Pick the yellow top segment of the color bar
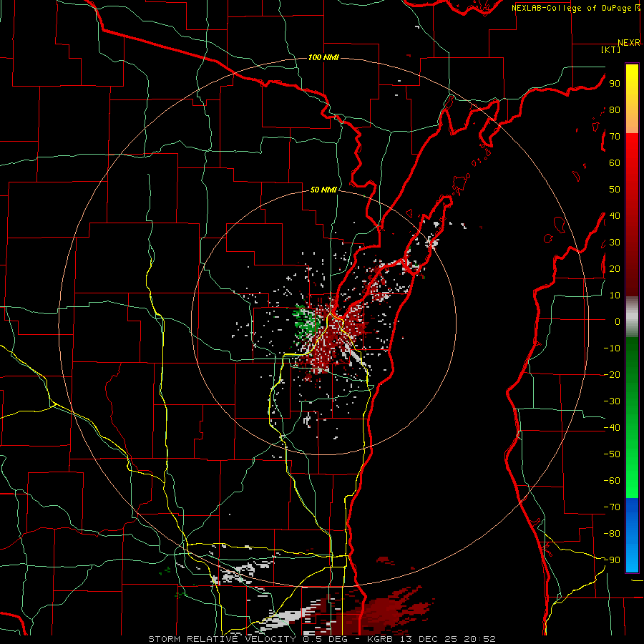 pos(632,99)
